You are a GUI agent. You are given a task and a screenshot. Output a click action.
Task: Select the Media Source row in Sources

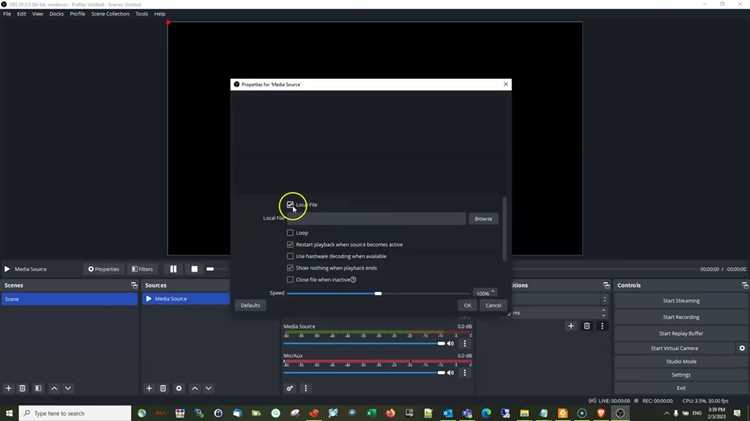pyautogui.click(x=186, y=299)
